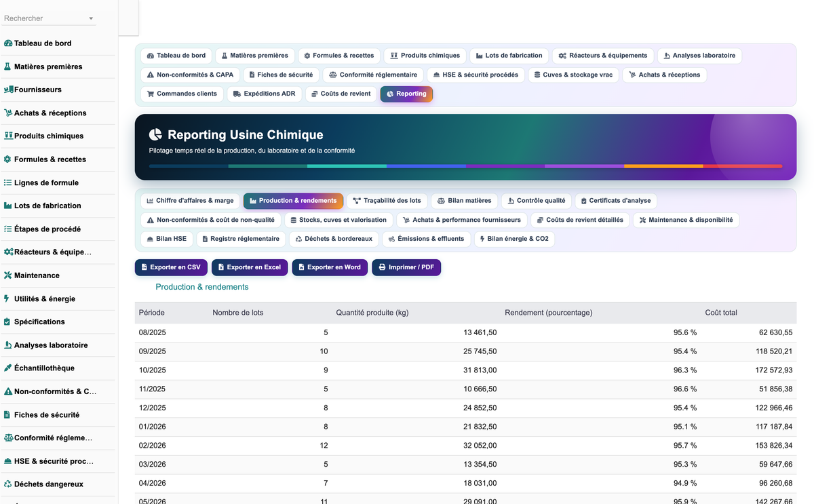
Task: Click the HSE & sécurité helmet icon in sidebar
Action: click(8, 461)
